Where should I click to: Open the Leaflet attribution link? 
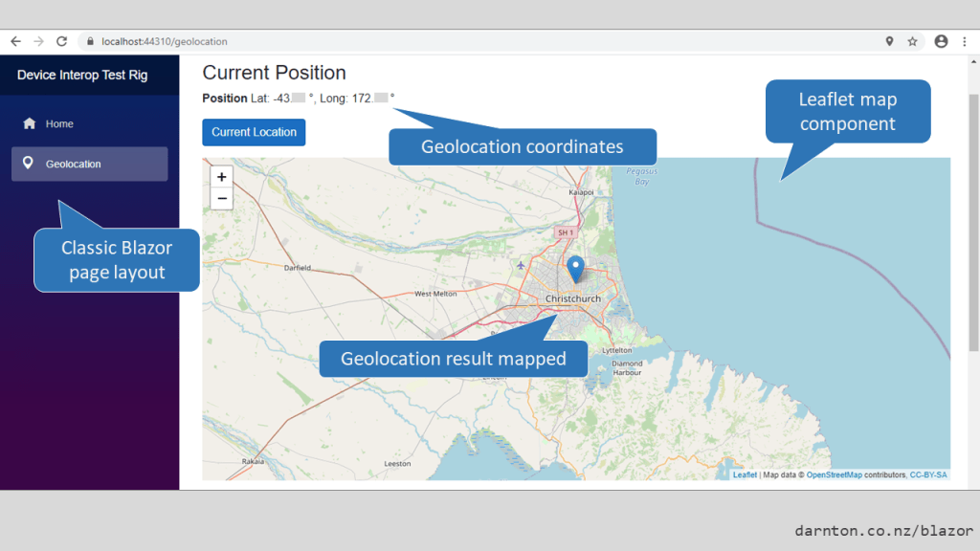(x=745, y=474)
